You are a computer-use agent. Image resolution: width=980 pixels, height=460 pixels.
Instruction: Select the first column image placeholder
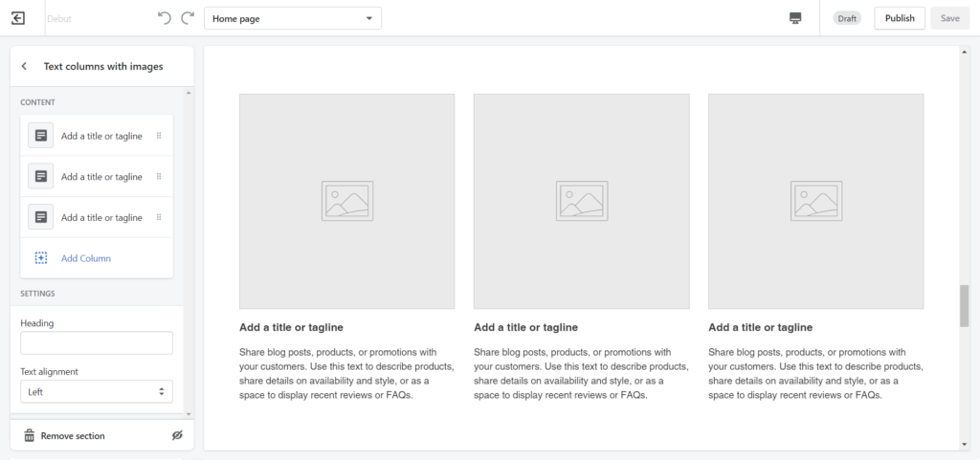[346, 201]
